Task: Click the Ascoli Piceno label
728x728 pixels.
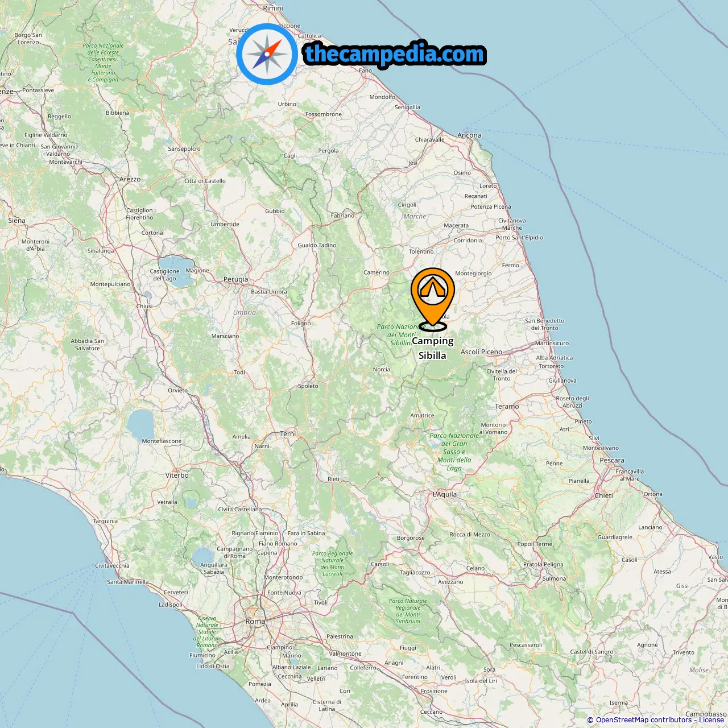Action: [x=481, y=352]
